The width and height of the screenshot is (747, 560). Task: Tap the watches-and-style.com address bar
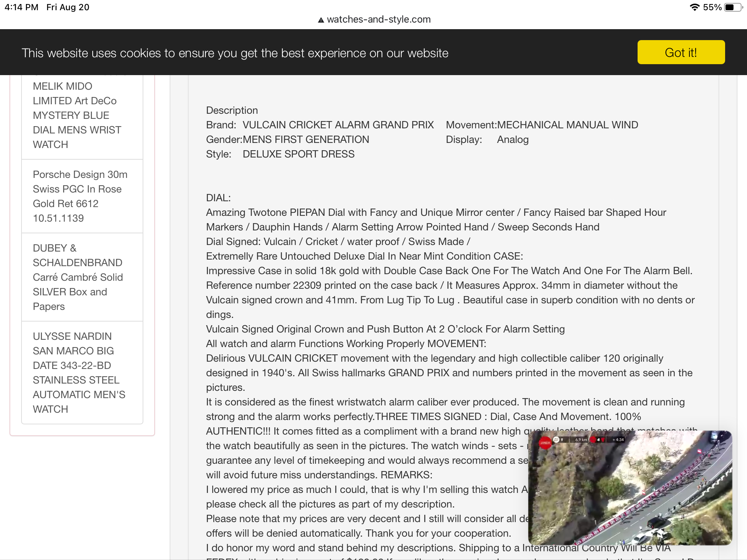(x=378, y=19)
